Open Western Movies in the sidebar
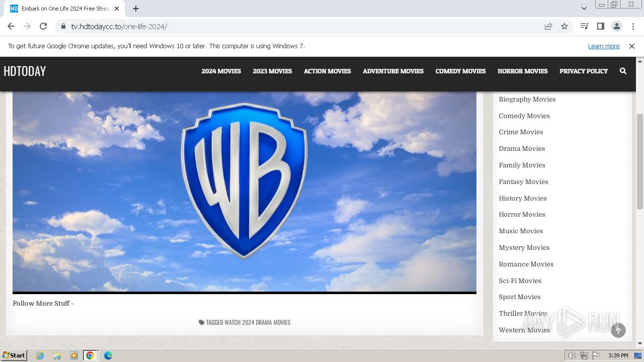The height and width of the screenshot is (362, 644). click(524, 330)
